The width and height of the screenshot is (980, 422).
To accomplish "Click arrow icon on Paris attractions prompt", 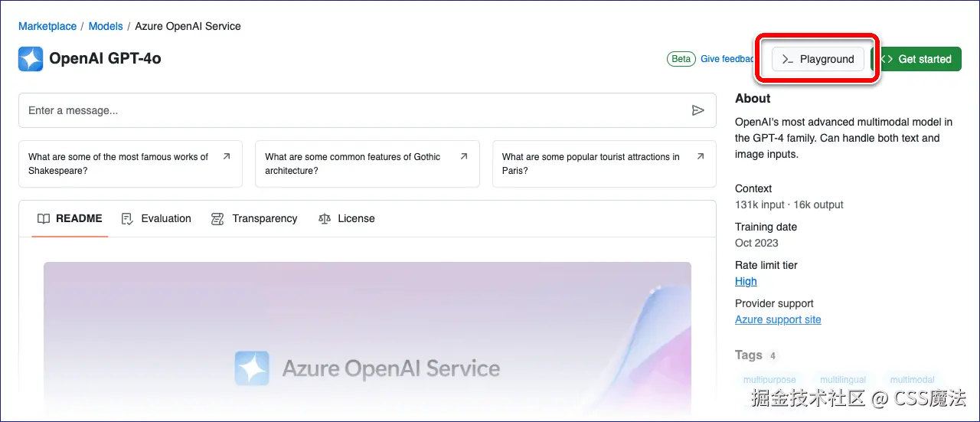I will coord(701,156).
